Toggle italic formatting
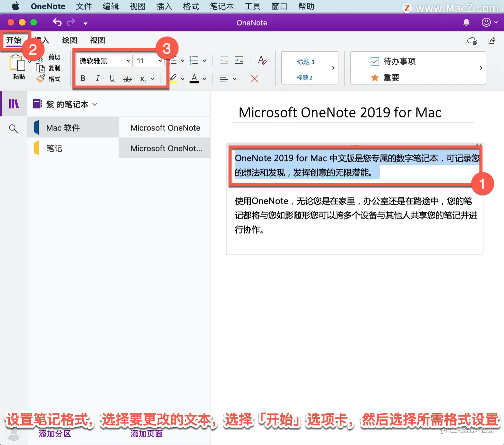Viewport: 504px width, 445px height. pyautogui.click(x=98, y=79)
